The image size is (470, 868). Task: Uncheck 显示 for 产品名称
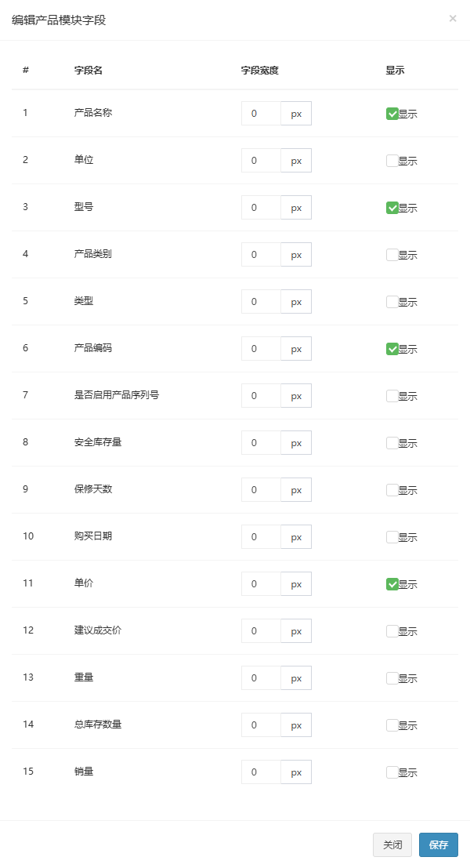pyautogui.click(x=392, y=114)
